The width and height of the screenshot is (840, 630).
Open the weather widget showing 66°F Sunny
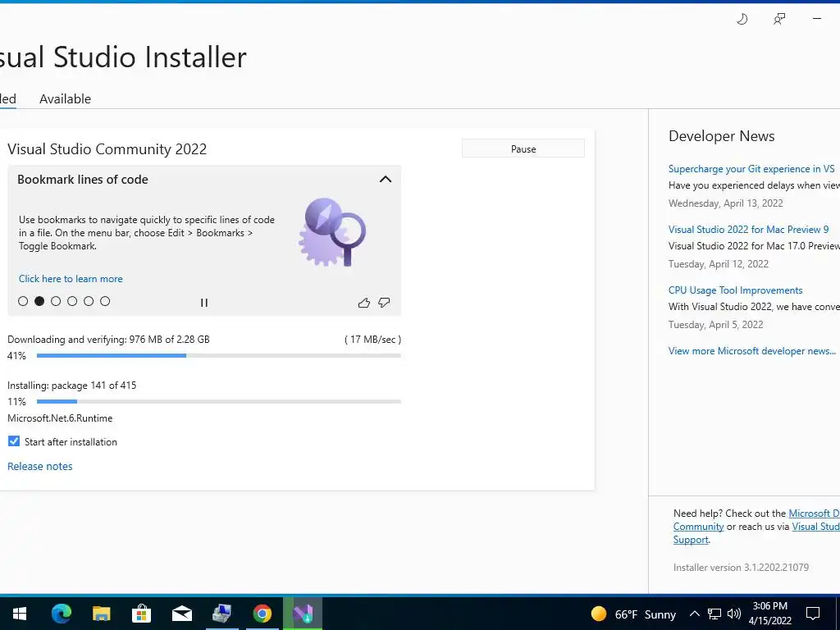tap(632, 614)
